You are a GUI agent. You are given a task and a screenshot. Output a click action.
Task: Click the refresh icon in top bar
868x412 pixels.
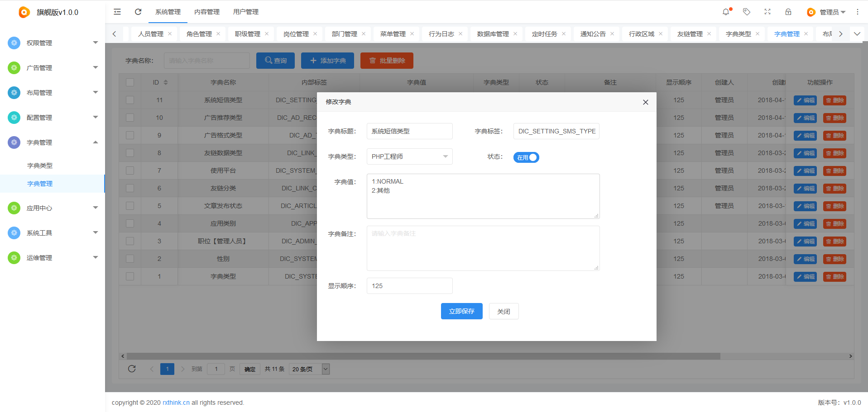point(138,12)
